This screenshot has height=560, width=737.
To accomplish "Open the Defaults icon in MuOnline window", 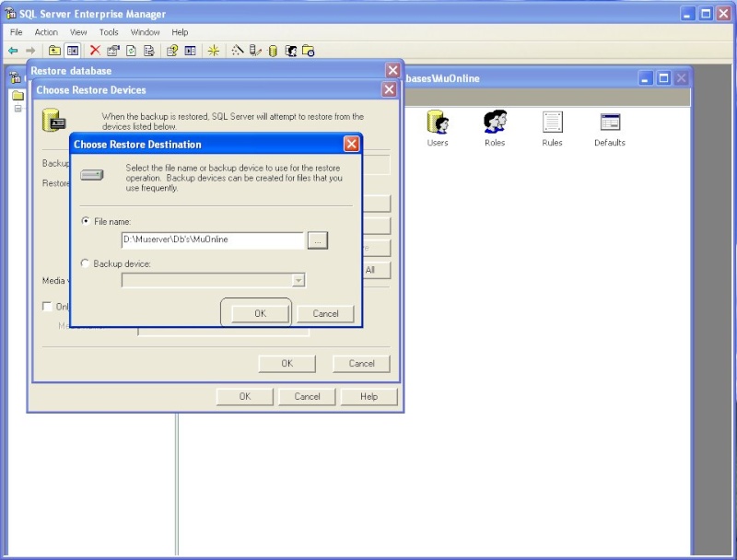I will 610,128.
